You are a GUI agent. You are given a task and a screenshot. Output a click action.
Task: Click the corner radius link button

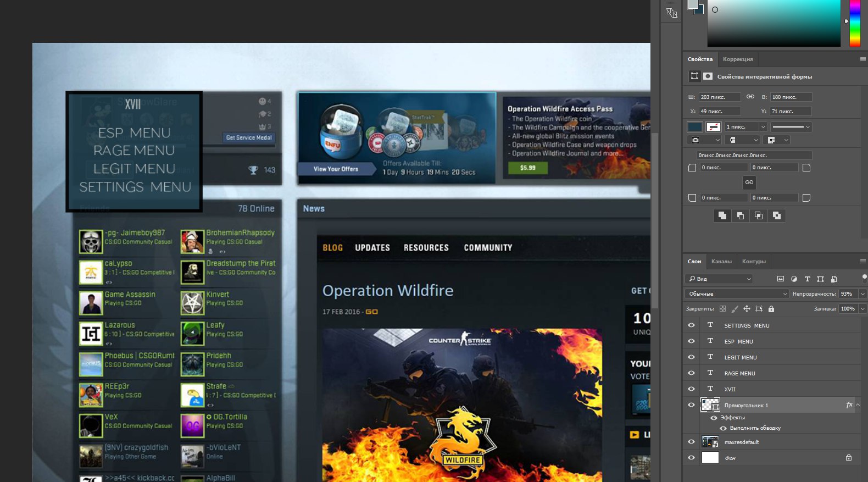(749, 182)
